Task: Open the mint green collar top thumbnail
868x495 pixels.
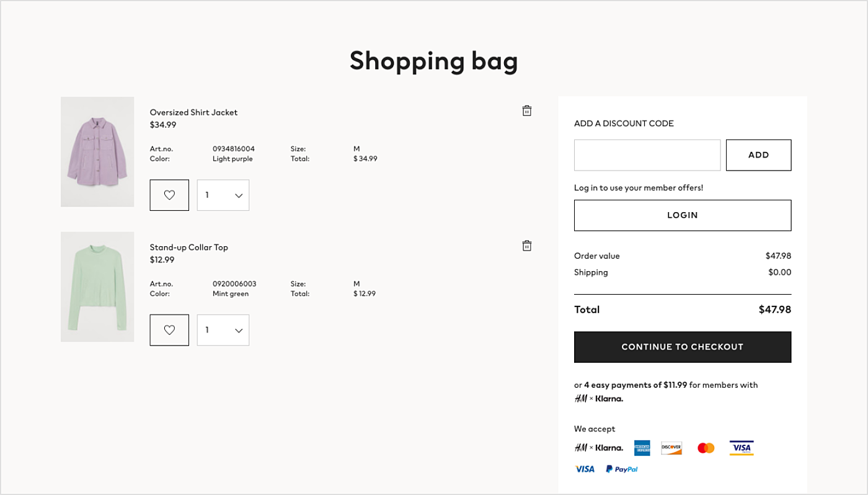Action: click(x=97, y=287)
